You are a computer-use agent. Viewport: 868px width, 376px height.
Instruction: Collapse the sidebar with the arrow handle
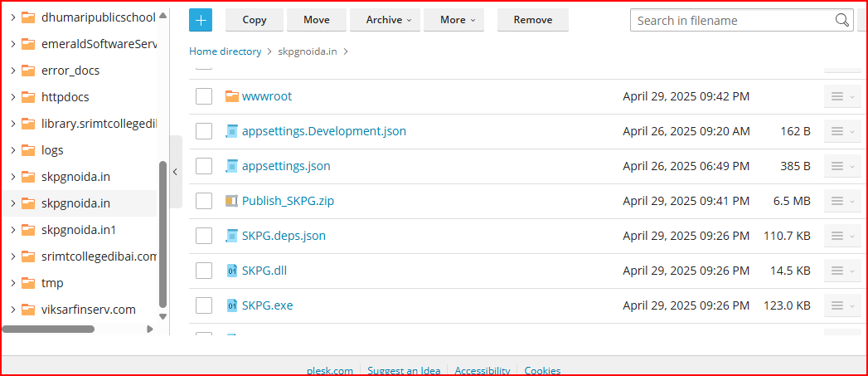click(175, 173)
